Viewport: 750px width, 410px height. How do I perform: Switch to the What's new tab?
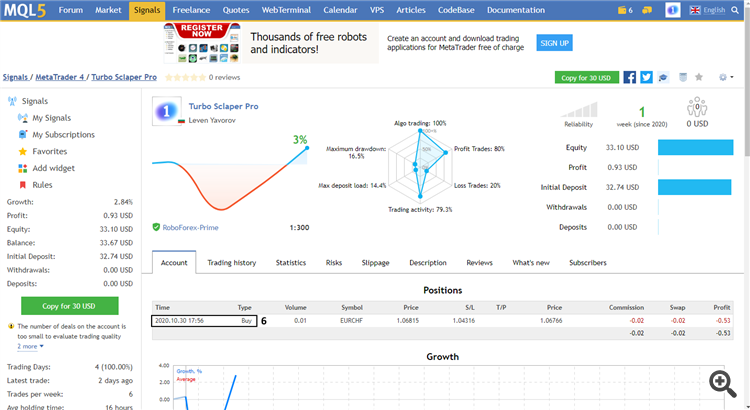531,263
